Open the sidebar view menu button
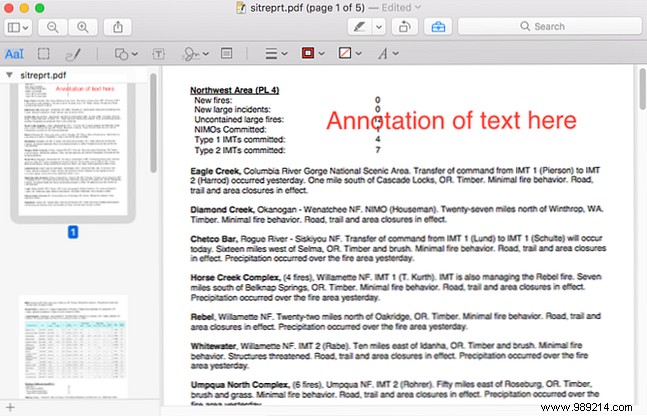This screenshot has width=647, height=416. 18,27
